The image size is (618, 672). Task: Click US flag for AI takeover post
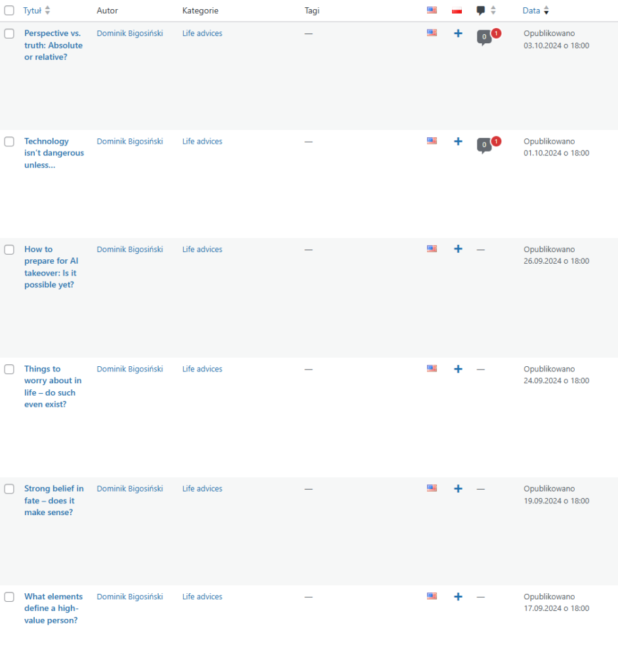point(432,249)
